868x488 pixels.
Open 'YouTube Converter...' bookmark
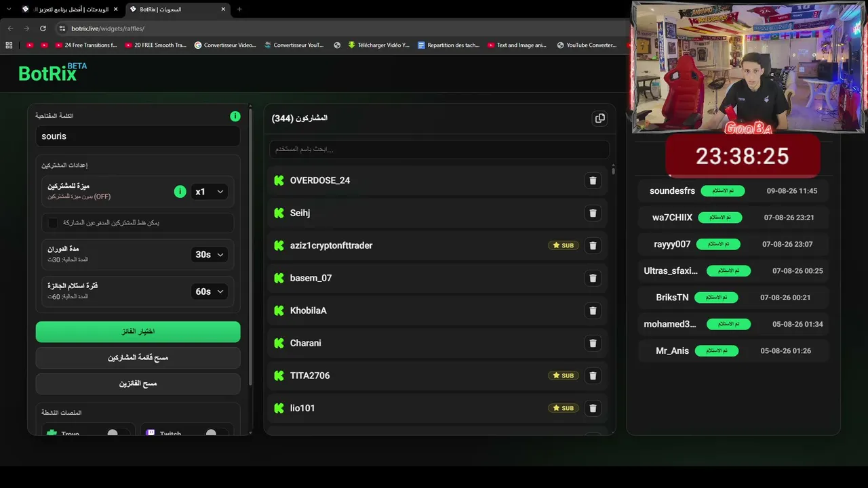point(587,45)
